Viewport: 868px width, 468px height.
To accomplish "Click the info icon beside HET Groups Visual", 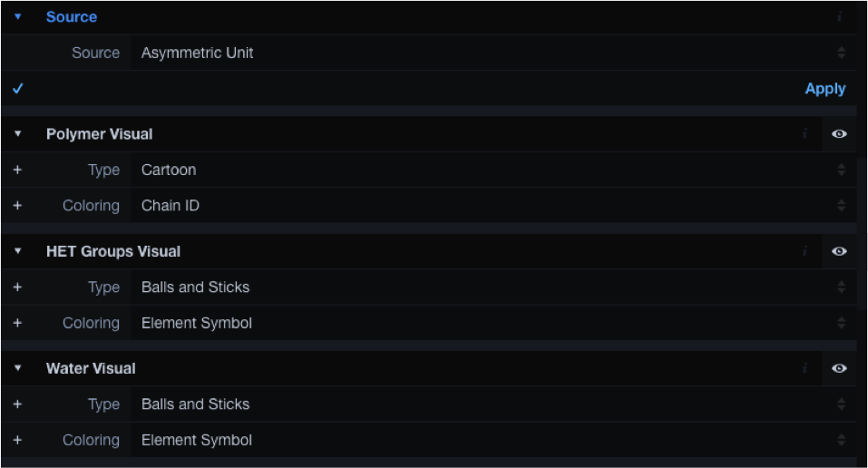I will [805, 251].
